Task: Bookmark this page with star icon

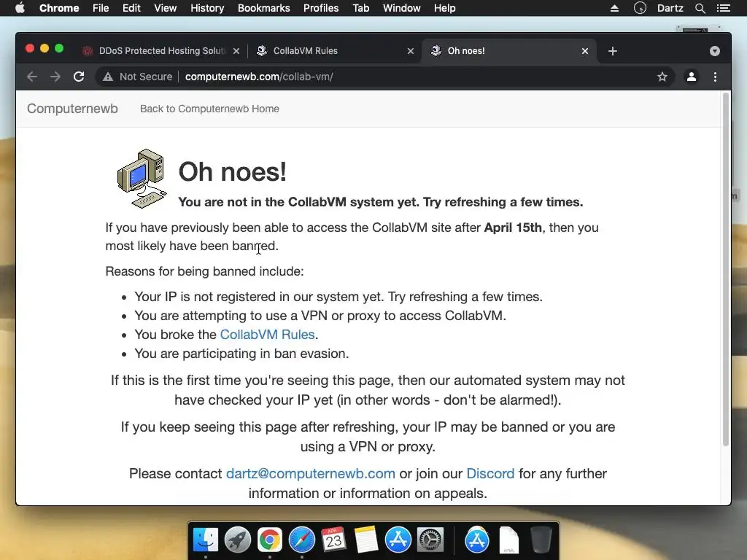Action: (x=662, y=77)
